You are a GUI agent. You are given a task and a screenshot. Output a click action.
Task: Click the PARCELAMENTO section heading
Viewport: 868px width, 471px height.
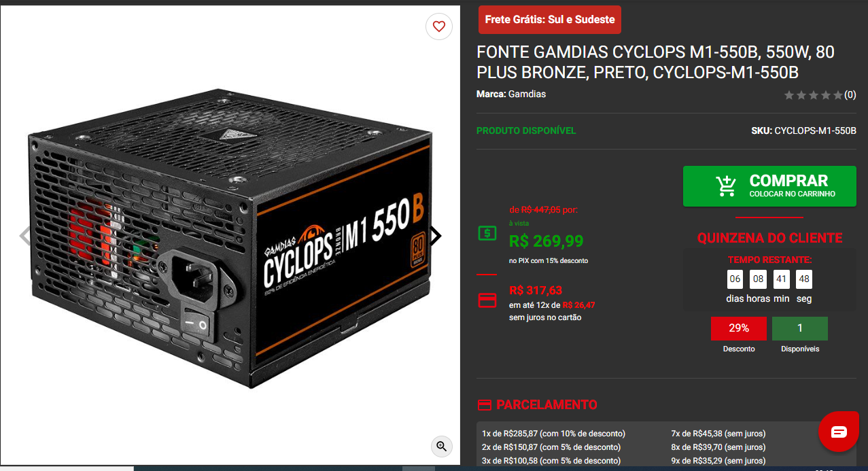pyautogui.click(x=547, y=405)
